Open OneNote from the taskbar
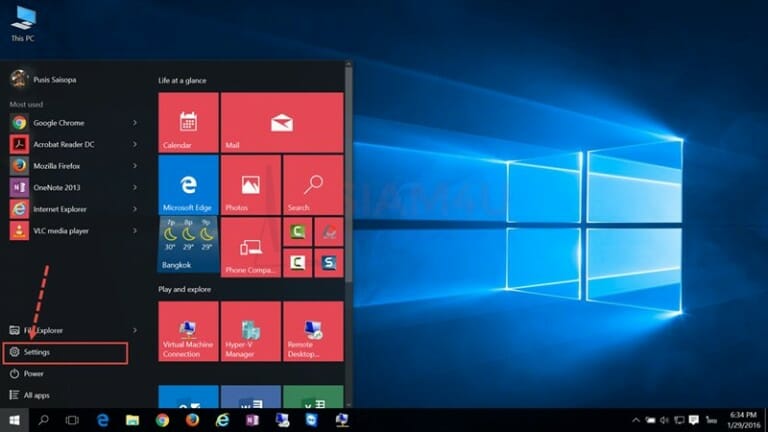The image size is (768, 432). click(252, 420)
